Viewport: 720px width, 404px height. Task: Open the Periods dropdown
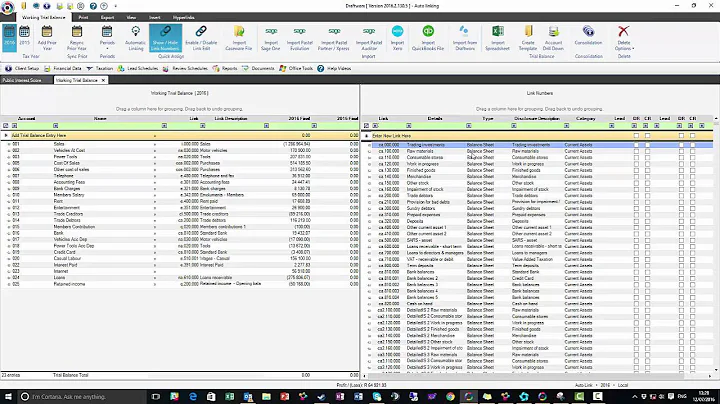(107, 38)
